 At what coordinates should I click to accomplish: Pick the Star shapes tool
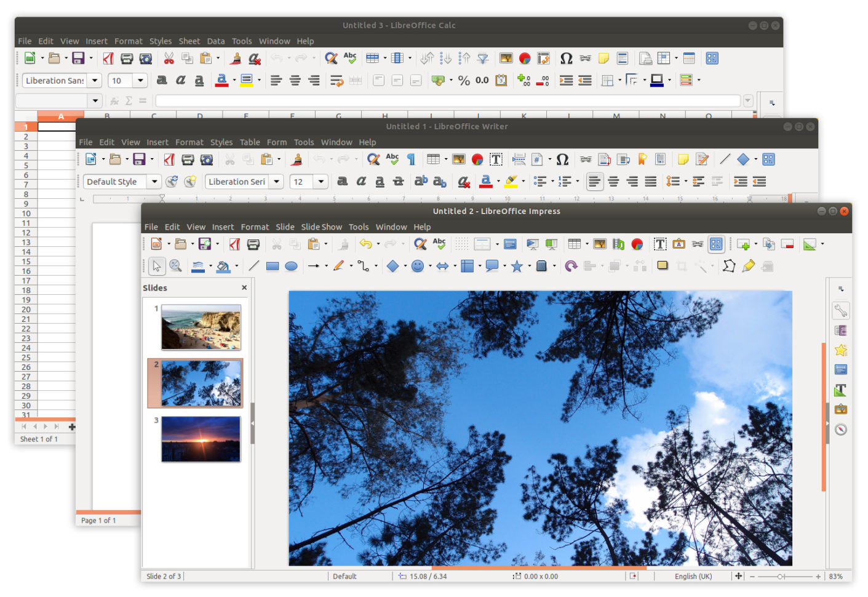(x=517, y=266)
